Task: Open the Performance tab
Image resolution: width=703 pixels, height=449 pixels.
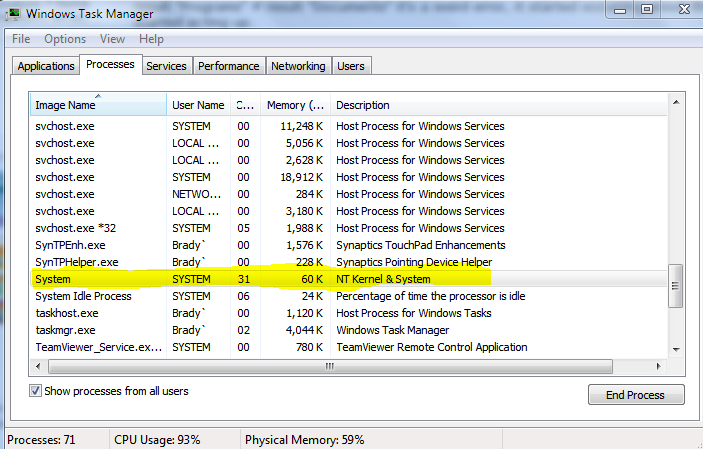Action: [229, 66]
